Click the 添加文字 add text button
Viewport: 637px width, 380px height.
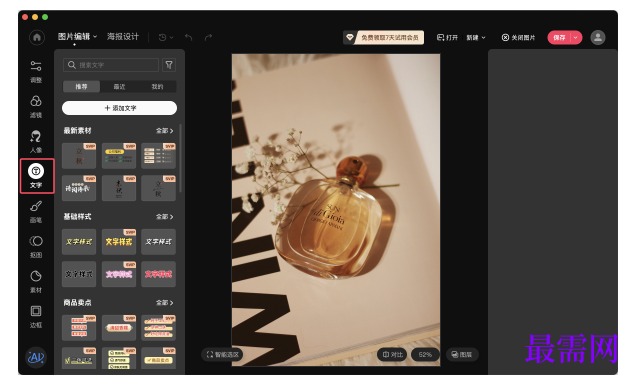point(119,108)
